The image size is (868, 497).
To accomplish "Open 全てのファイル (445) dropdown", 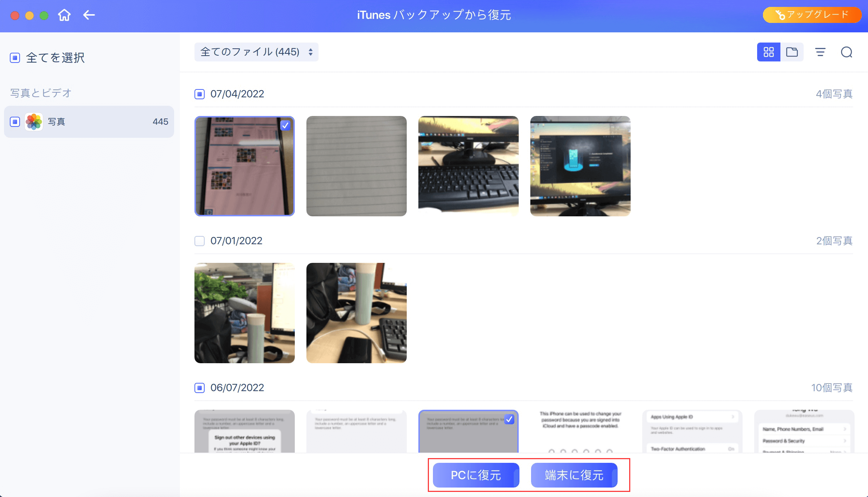I will pyautogui.click(x=256, y=52).
